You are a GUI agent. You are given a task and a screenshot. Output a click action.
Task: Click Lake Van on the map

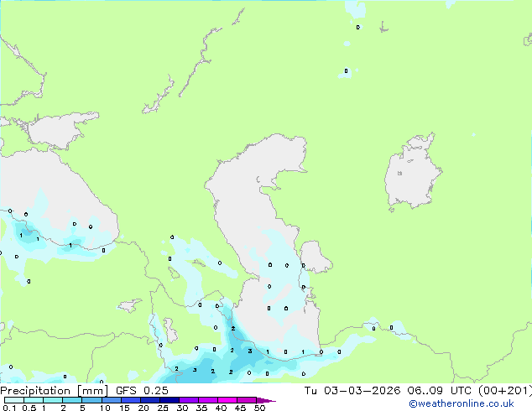(129, 305)
